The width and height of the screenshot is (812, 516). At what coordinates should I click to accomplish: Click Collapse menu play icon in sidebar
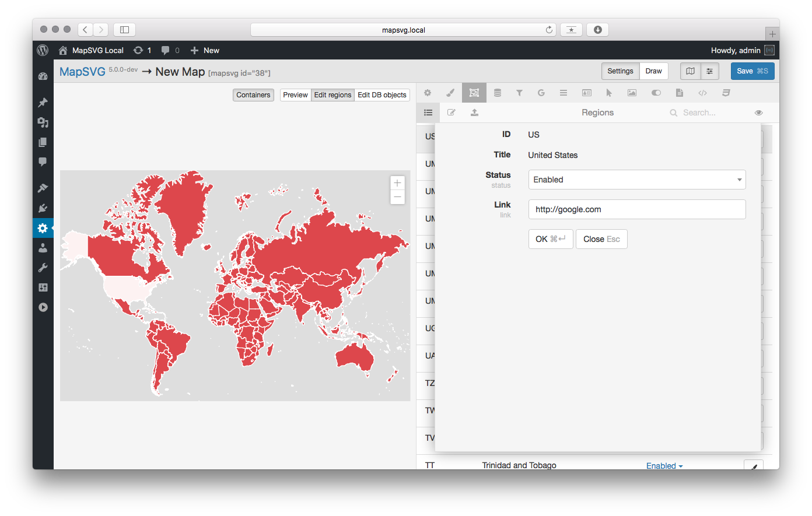pos(43,307)
